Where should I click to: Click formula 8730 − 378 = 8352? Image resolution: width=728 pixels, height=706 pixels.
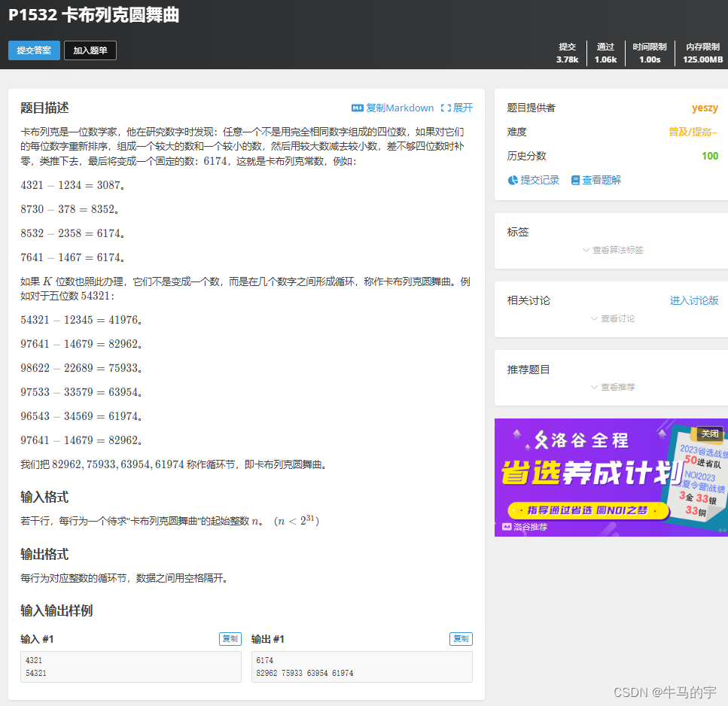[69, 209]
